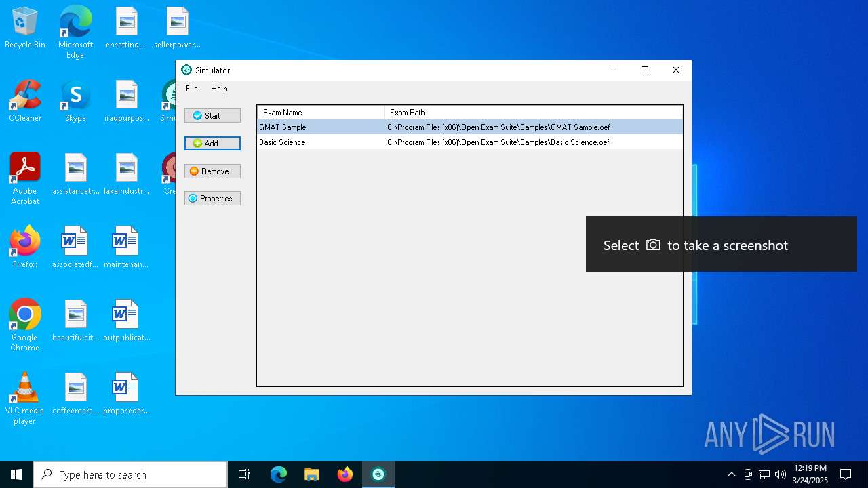The image size is (868, 488).
Task: Open Firefox desktop shortcut
Action: (x=25, y=247)
